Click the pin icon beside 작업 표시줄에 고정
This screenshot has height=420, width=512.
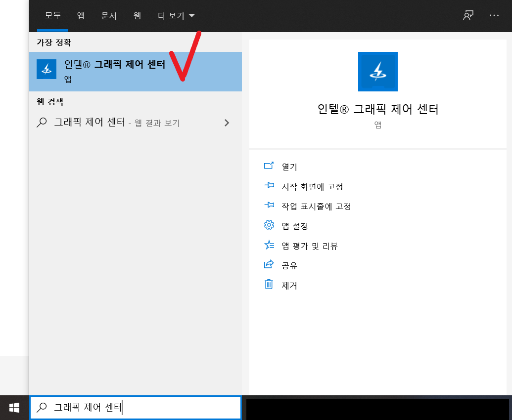point(269,205)
